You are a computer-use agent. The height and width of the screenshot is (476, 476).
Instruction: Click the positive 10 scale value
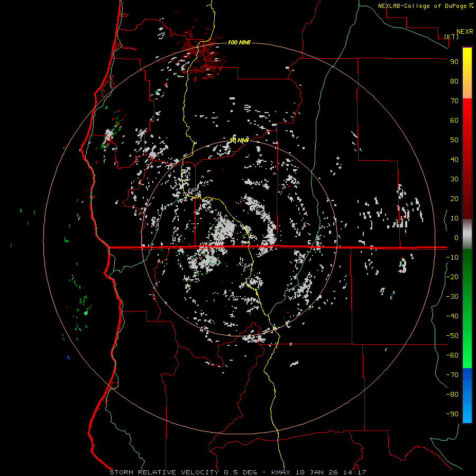[454, 218]
